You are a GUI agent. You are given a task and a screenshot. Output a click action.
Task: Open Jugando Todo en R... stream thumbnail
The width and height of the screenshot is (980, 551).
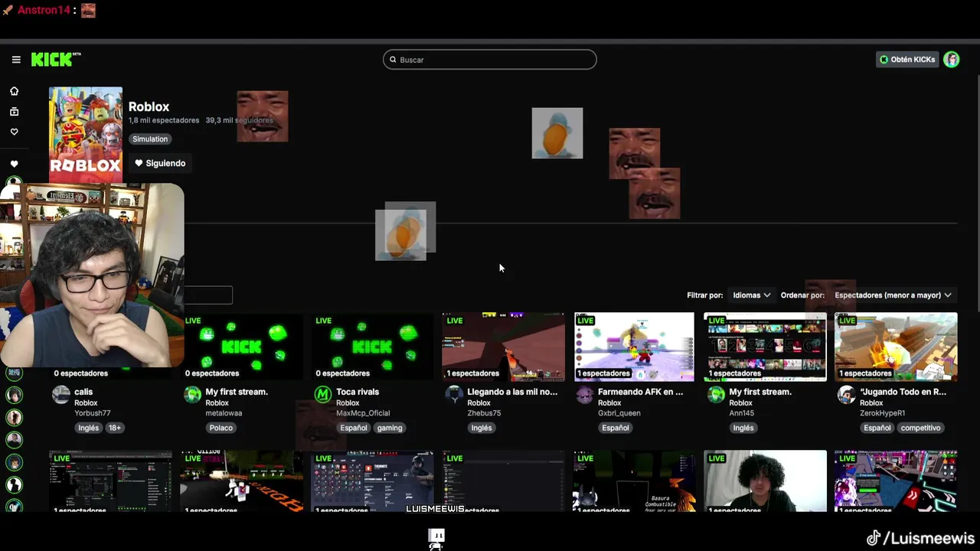tap(896, 346)
